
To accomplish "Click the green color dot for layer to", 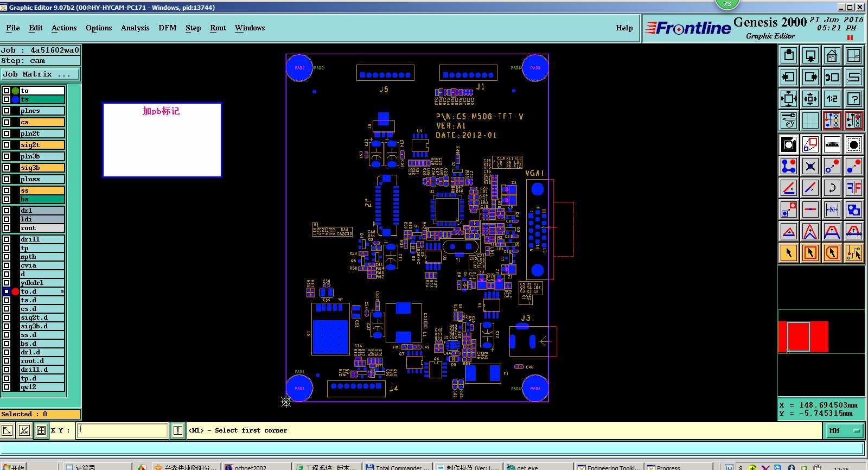I will pos(15,91).
